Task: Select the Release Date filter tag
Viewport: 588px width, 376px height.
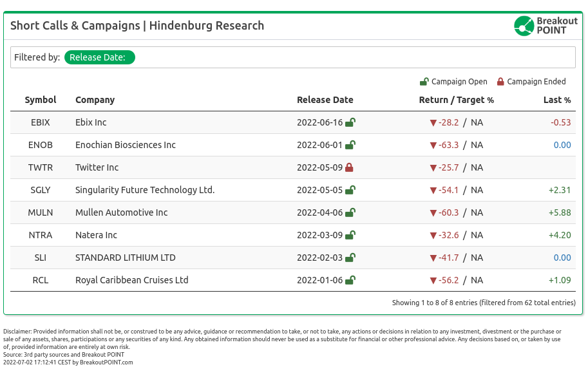Action: pos(99,57)
